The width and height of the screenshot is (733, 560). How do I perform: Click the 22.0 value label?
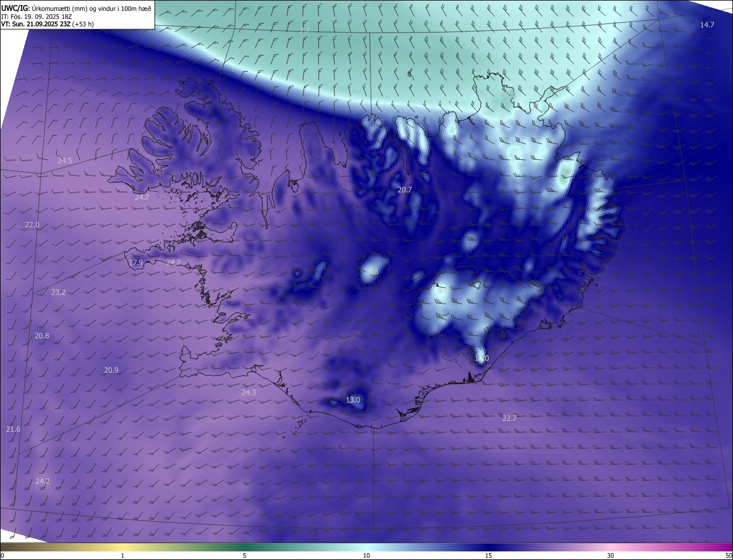(32, 224)
